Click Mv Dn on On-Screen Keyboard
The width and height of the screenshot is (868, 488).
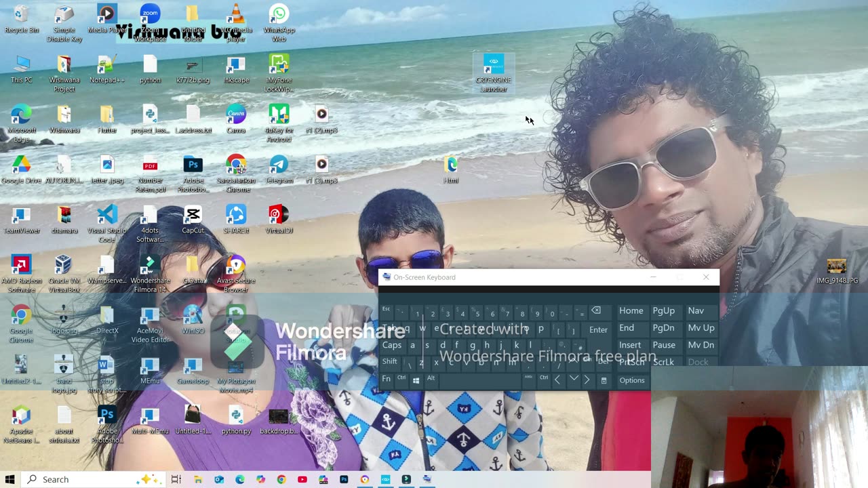pos(701,345)
